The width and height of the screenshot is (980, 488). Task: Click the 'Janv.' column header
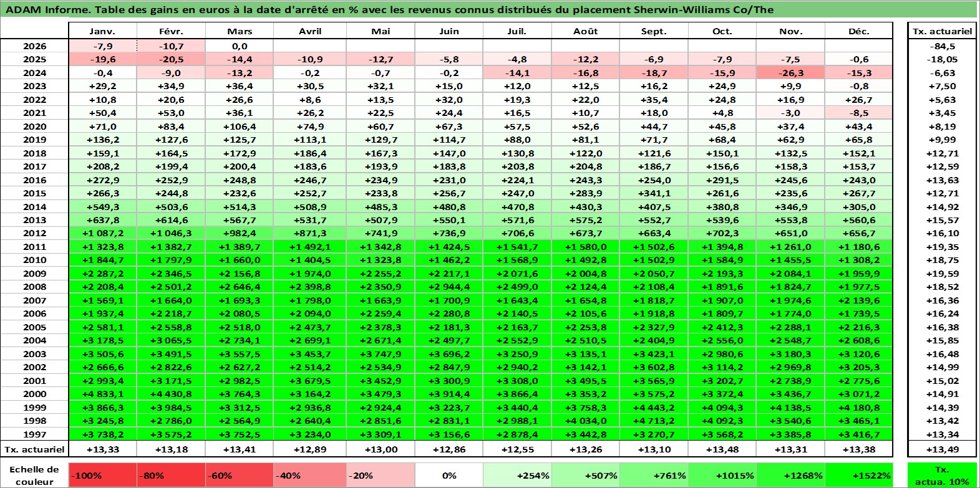click(102, 31)
